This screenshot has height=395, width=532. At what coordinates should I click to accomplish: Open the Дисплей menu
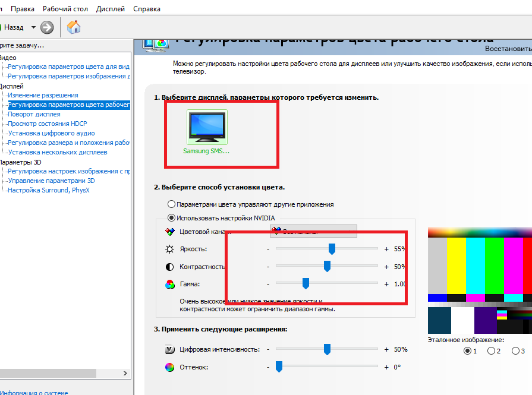click(110, 9)
